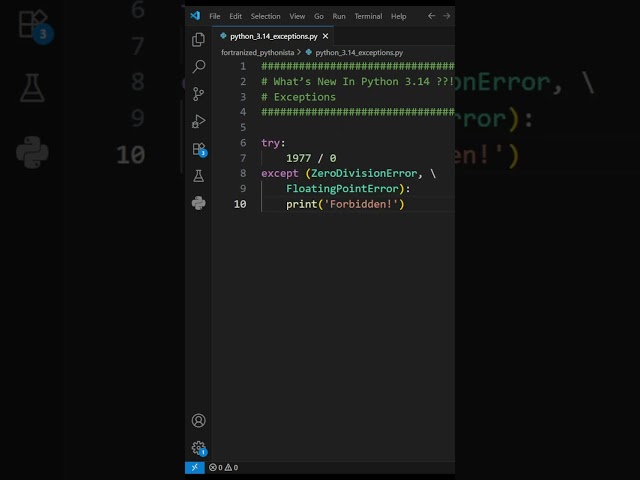Open the Extensions view with badge

point(199,149)
